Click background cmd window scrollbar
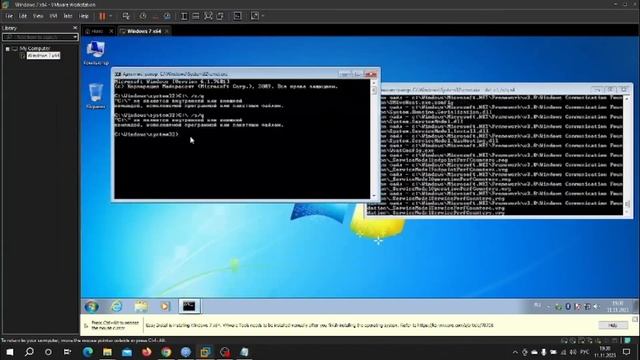The height and width of the screenshot is (360, 640). coord(627,155)
